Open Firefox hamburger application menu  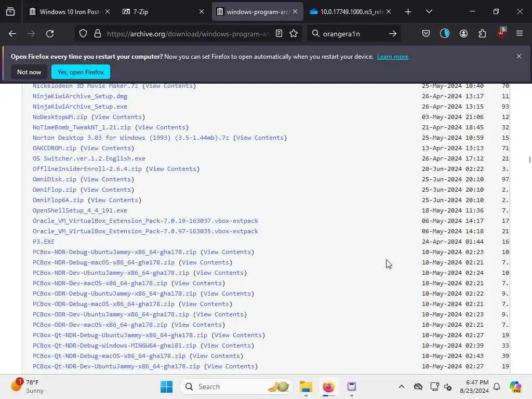click(520, 33)
